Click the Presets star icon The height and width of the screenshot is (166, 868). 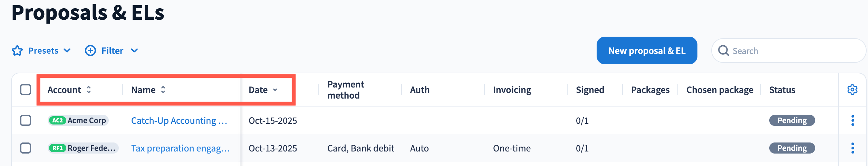point(17,51)
